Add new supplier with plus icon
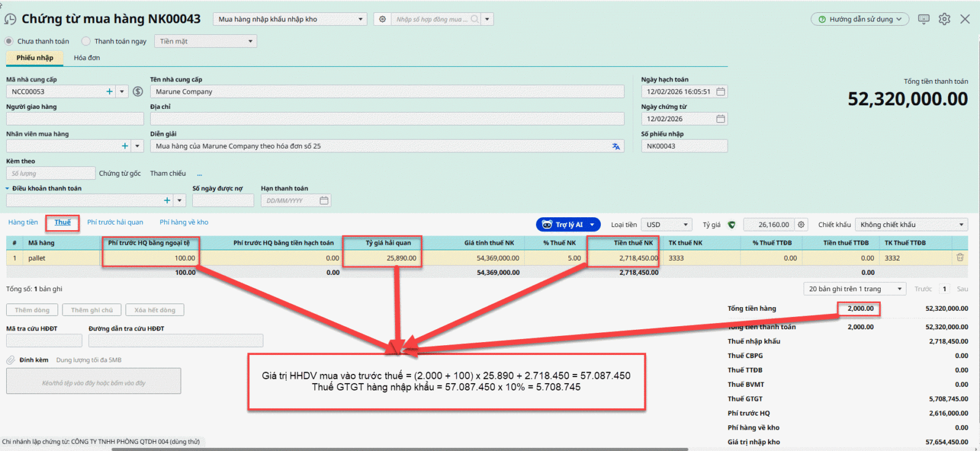980x451 pixels. (x=110, y=92)
